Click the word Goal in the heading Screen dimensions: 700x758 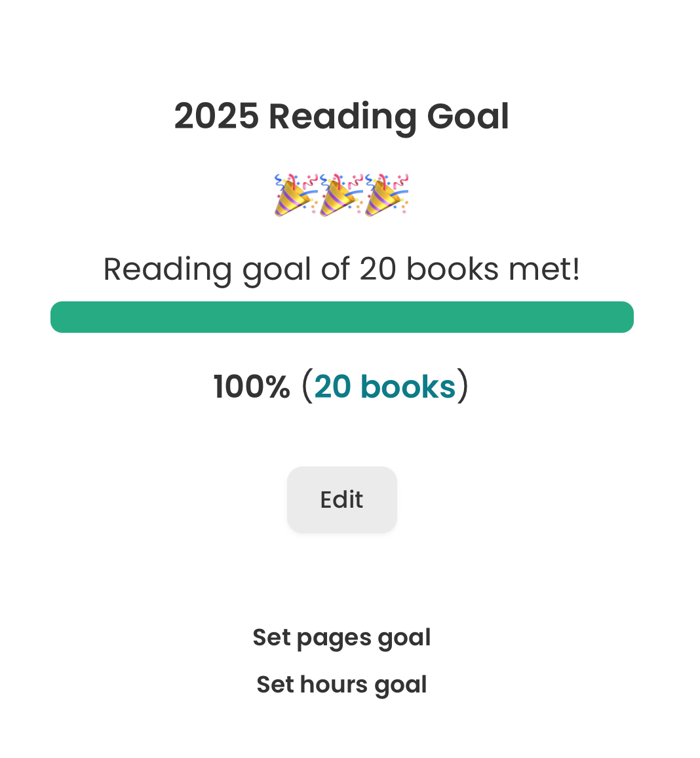(468, 117)
